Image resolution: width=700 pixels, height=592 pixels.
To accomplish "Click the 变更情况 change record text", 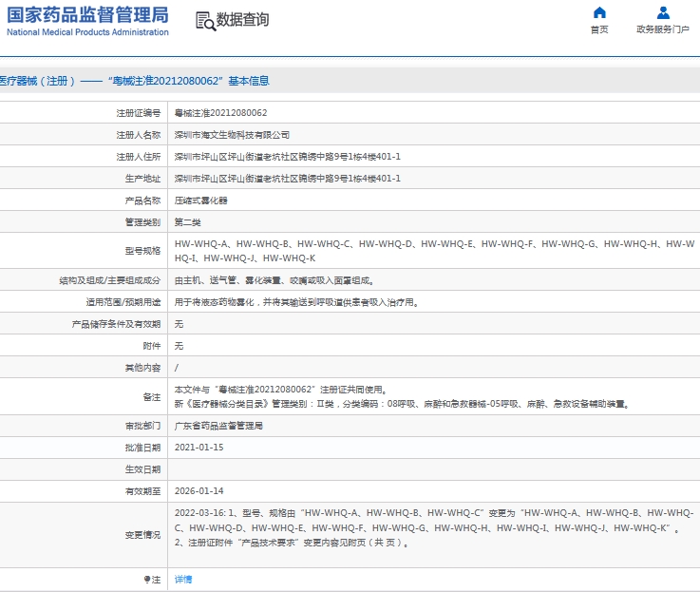I will pyautogui.click(x=434, y=527).
